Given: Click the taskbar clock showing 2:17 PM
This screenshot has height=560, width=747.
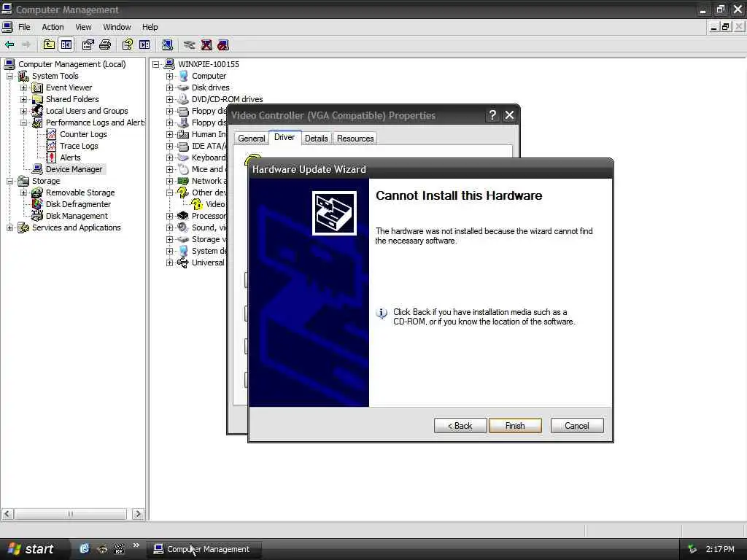Looking at the screenshot, I should [x=720, y=549].
